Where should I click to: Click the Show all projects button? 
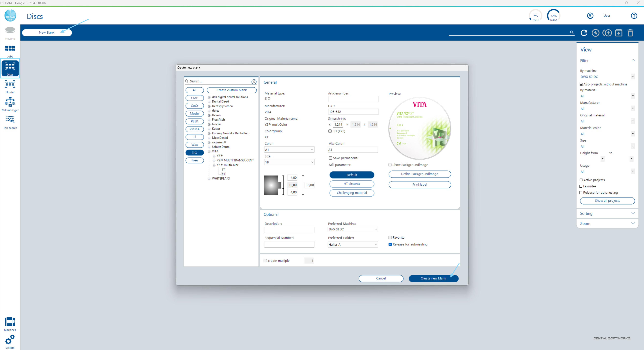607,201
